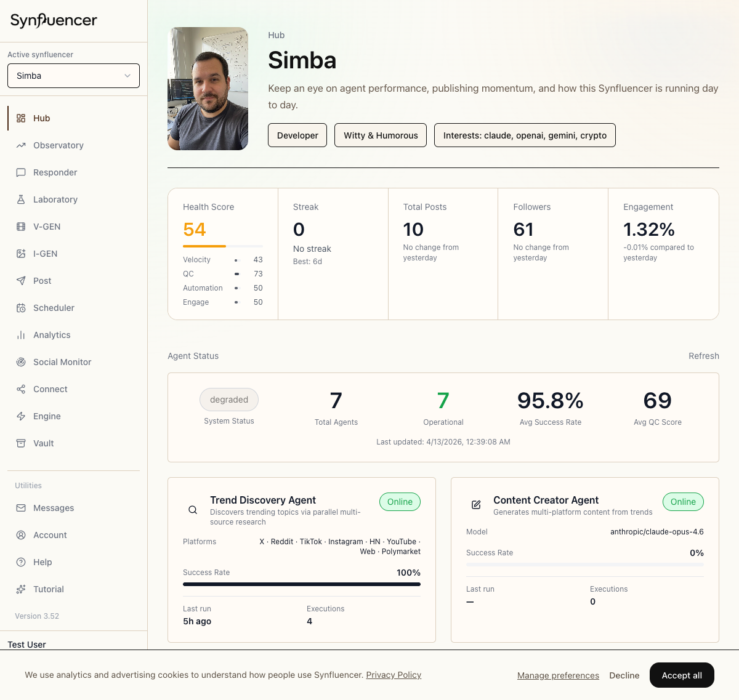The height and width of the screenshot is (700, 739).
Task: Click the V-GEN film strip icon
Action: [21, 227]
